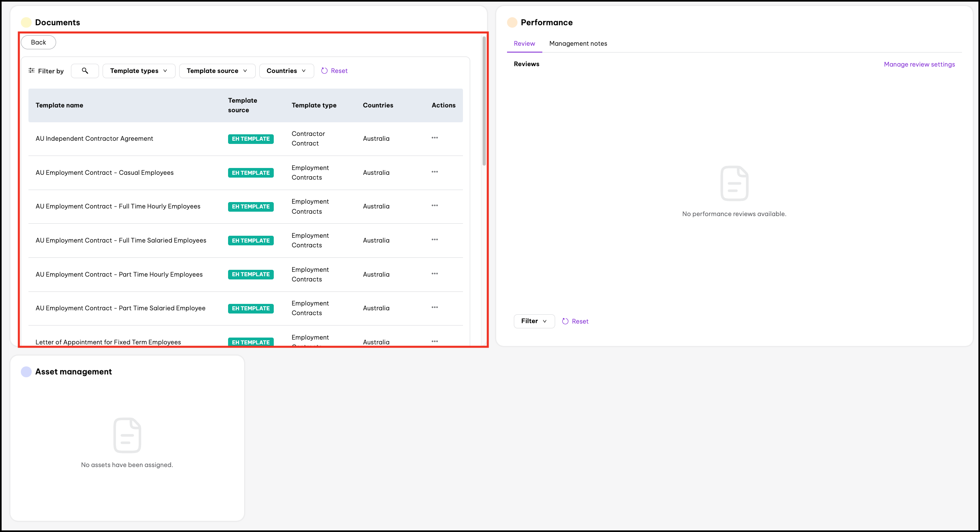This screenshot has width=980, height=532.
Task: Click the Documents panel vertical scrollbar
Action: tap(484, 100)
